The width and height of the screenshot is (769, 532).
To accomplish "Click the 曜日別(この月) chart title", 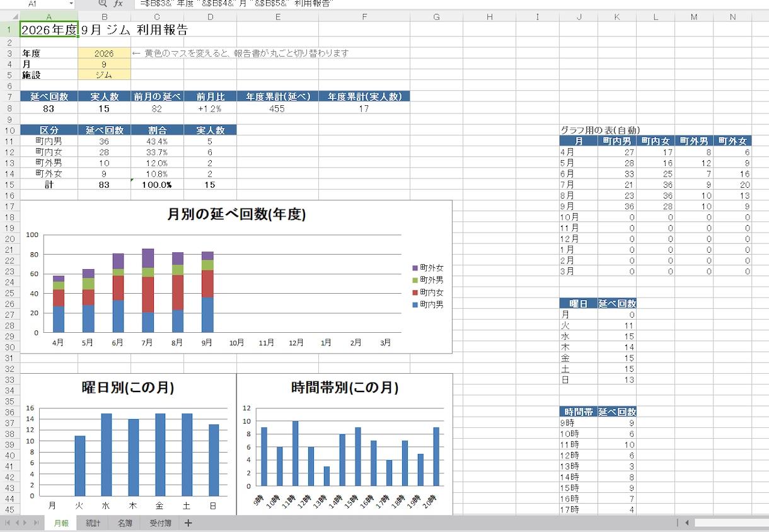I will [x=128, y=387].
